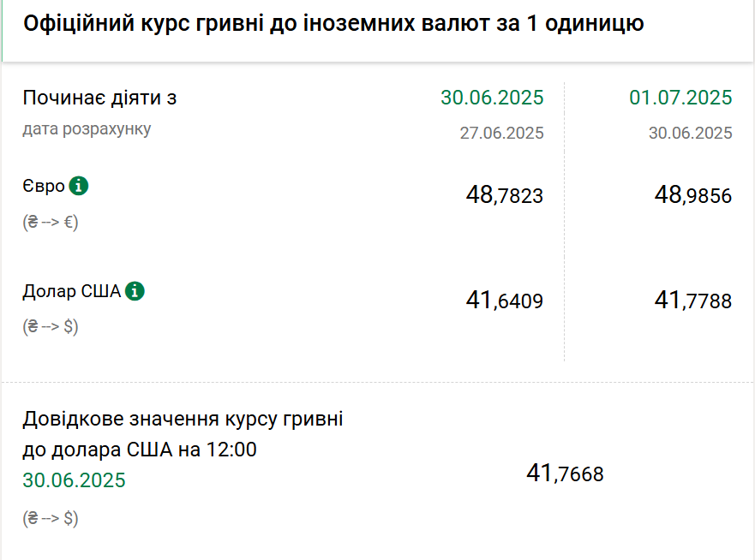Image resolution: width=755 pixels, height=560 pixels.
Task: Select the euro rate 48,7823
Action: [x=504, y=195]
